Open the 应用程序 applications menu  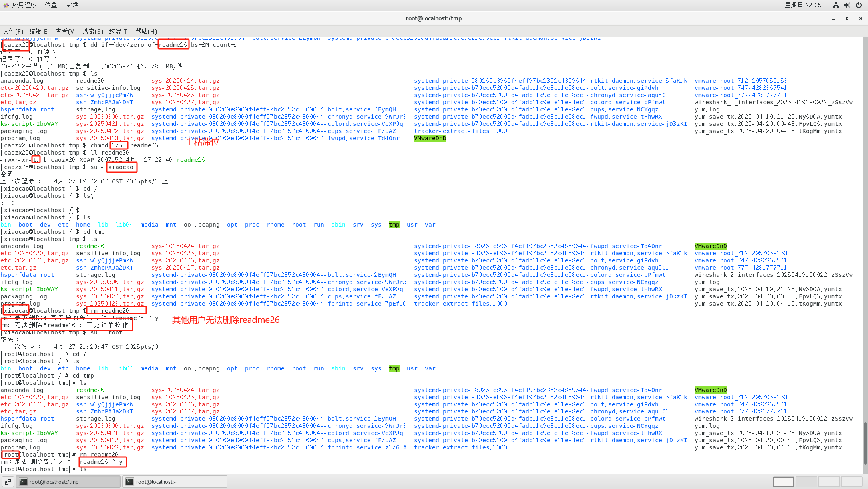[x=24, y=5]
